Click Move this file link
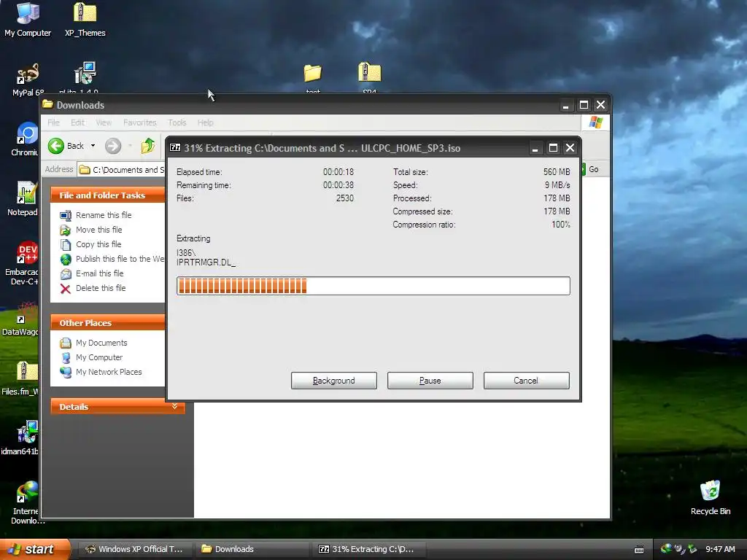747x560 pixels. 99,230
